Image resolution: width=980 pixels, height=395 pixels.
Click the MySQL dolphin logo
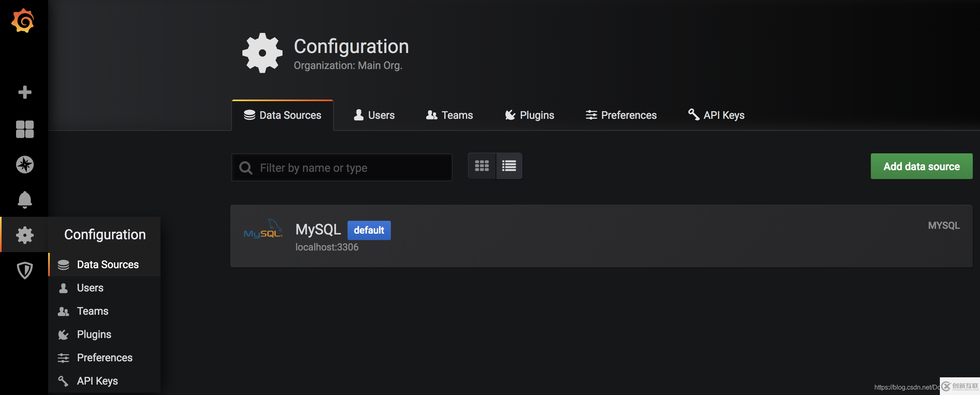[263, 230]
